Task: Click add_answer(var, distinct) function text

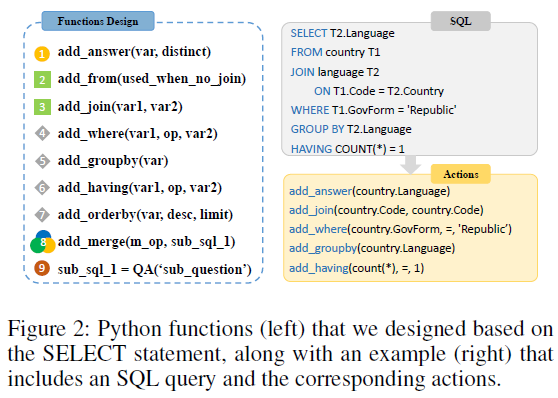Action: click(135, 52)
